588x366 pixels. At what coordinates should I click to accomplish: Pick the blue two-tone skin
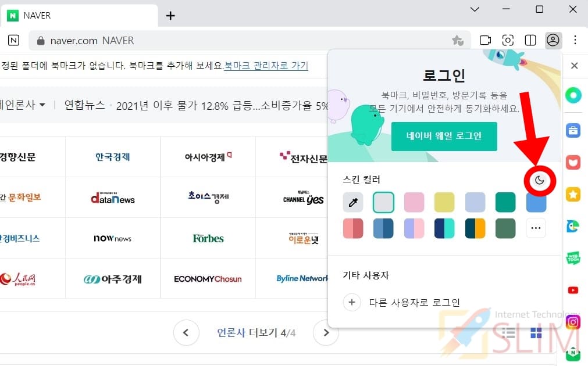[x=383, y=228]
